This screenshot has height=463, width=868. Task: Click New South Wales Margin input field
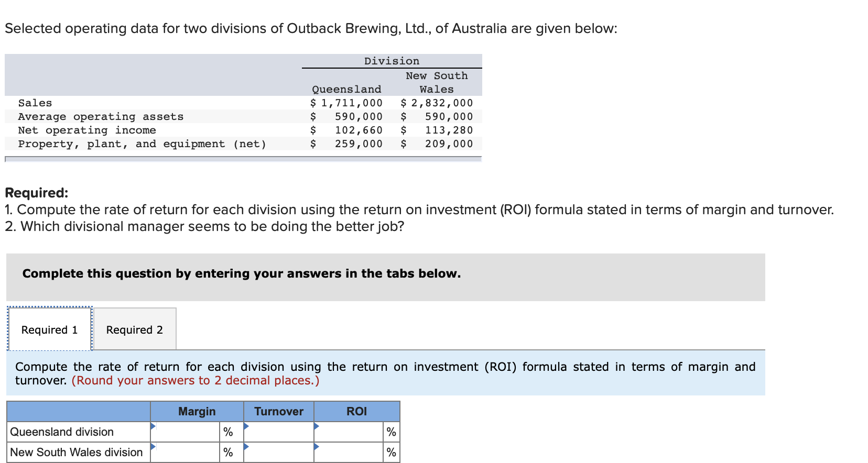point(185,451)
